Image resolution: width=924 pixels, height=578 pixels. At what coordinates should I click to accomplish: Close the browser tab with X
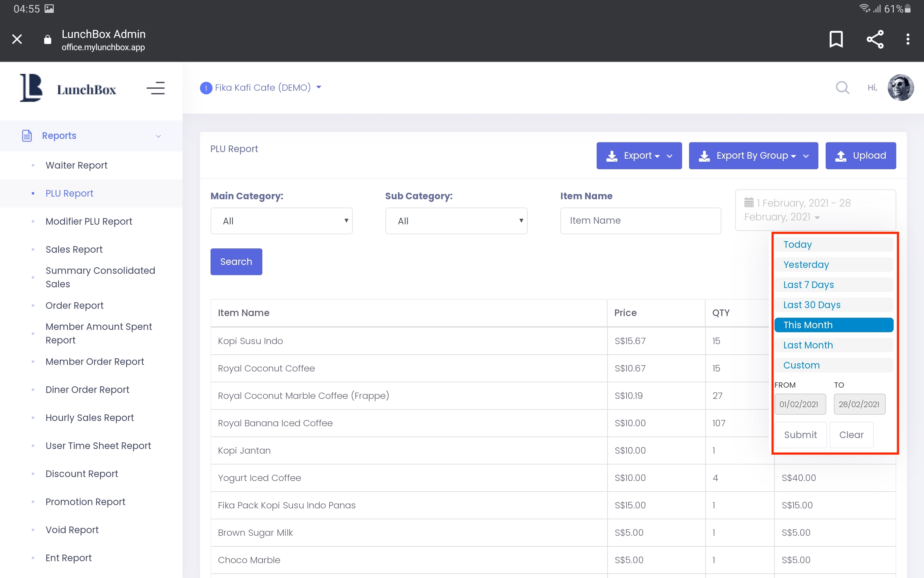(17, 39)
